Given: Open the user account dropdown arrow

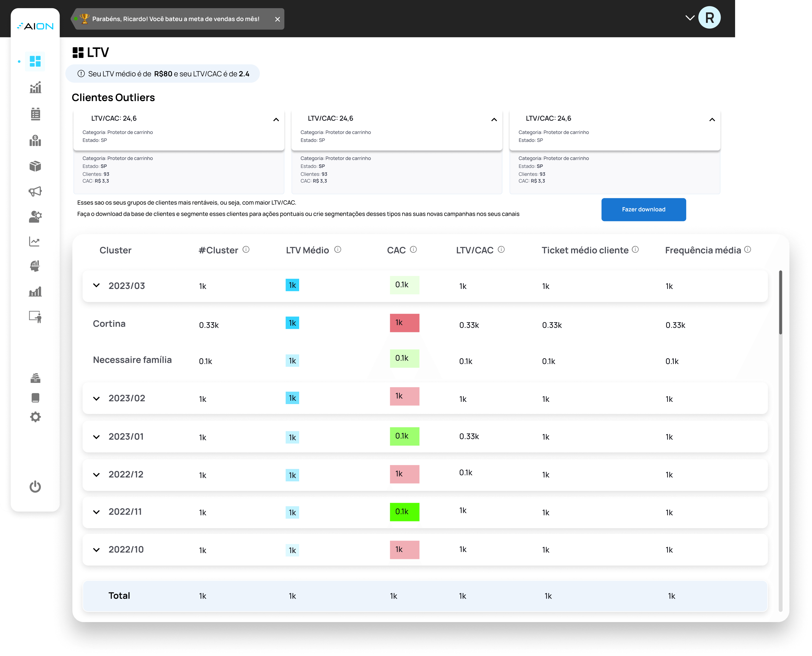Looking at the screenshot, I should pyautogui.click(x=690, y=17).
